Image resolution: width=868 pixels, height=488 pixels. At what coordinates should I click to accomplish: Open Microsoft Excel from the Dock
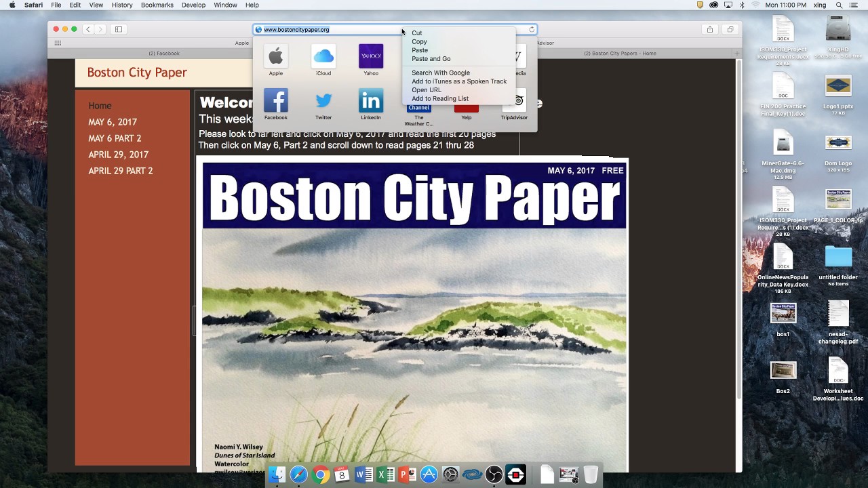(x=386, y=475)
